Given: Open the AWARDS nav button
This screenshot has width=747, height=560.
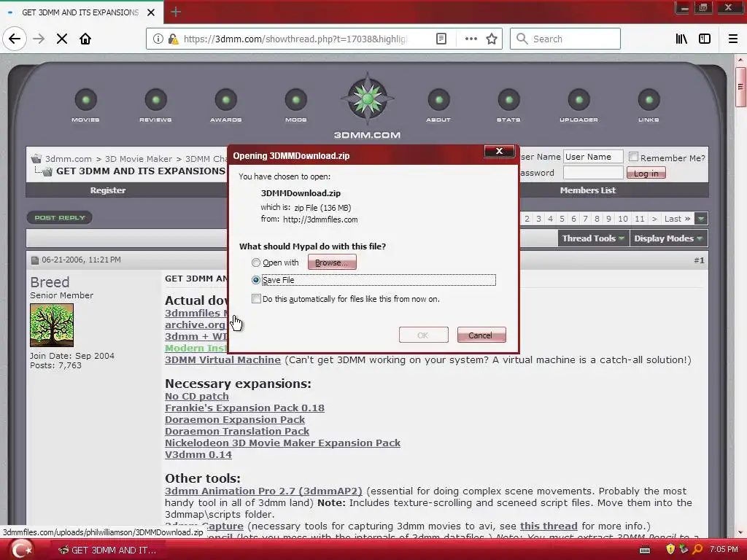Looking at the screenshot, I should click(226, 106).
